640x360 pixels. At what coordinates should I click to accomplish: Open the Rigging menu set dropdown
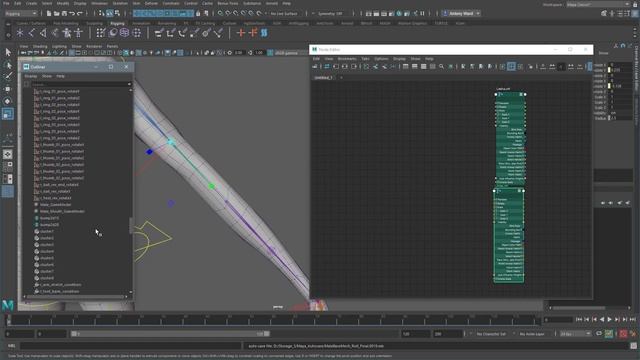tap(21, 13)
